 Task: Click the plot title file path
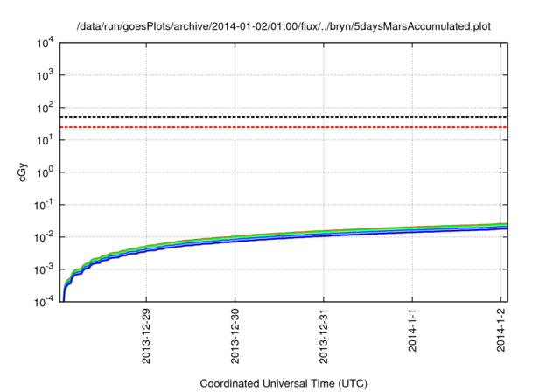click(x=283, y=26)
